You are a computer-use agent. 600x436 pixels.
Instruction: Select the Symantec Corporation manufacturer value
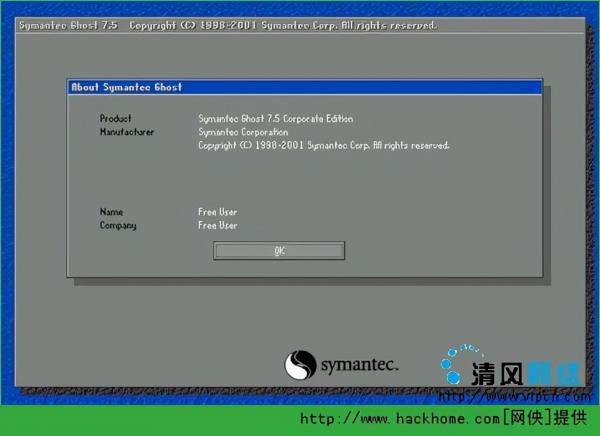pyautogui.click(x=243, y=132)
